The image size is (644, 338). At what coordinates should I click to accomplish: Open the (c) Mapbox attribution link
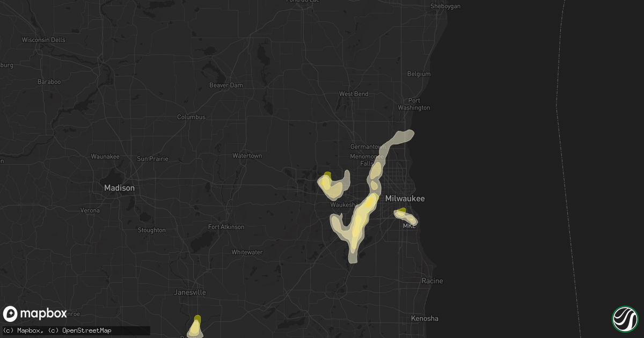pyautogui.click(x=23, y=330)
